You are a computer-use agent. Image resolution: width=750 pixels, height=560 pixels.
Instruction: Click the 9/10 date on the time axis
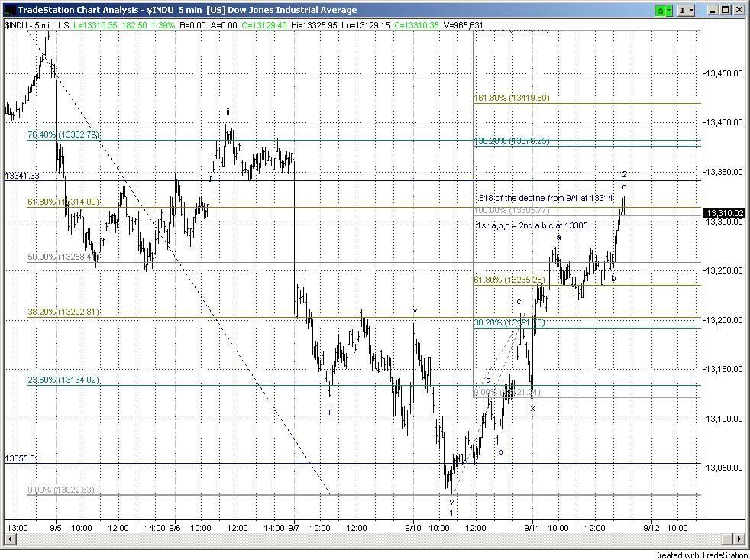click(413, 527)
